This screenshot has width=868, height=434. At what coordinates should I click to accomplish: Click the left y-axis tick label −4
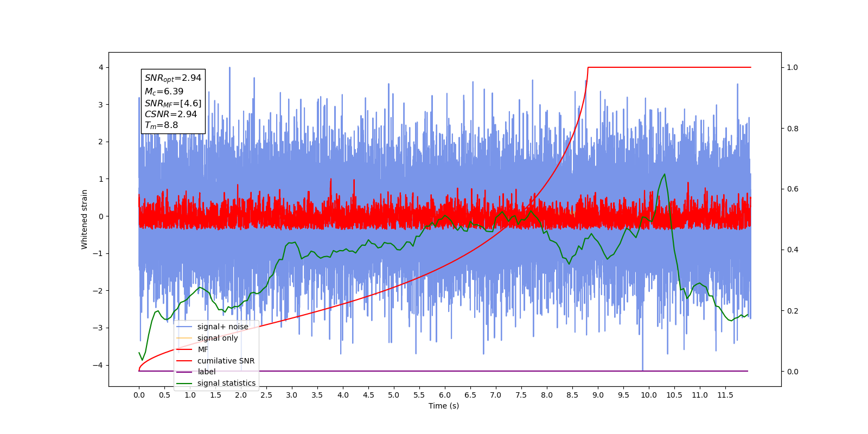coord(98,365)
